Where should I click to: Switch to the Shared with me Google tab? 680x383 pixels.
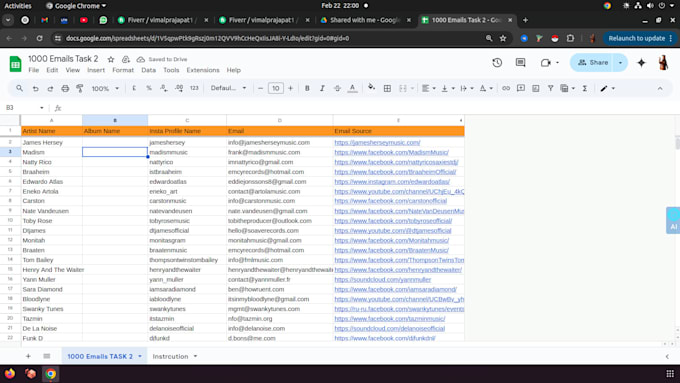tap(364, 20)
